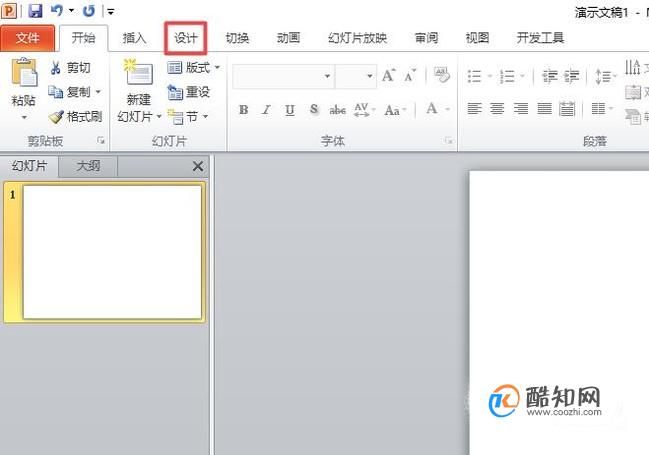Click the Paste clipboard icon
The height and width of the screenshot is (455, 649).
24,72
